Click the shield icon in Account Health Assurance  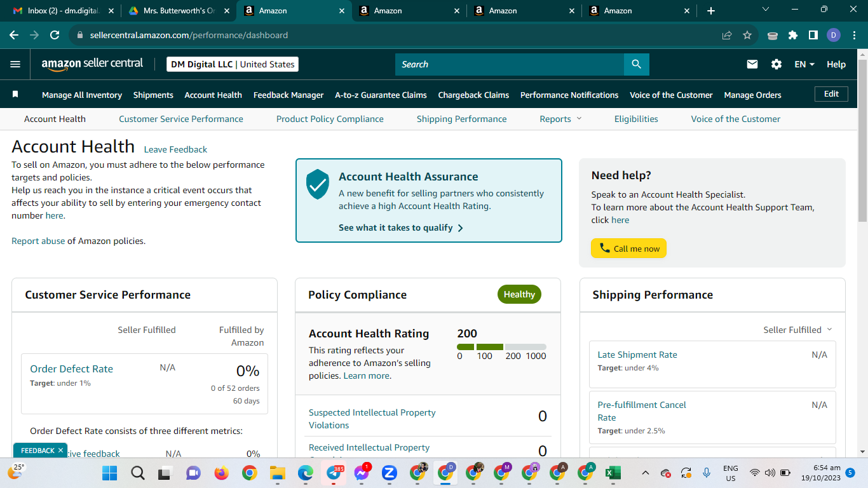tap(318, 184)
